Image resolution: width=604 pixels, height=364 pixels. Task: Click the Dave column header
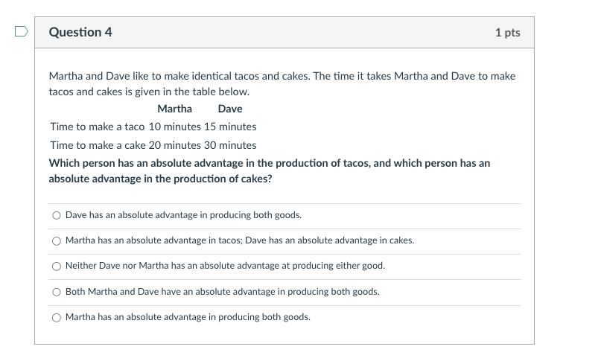(230, 109)
